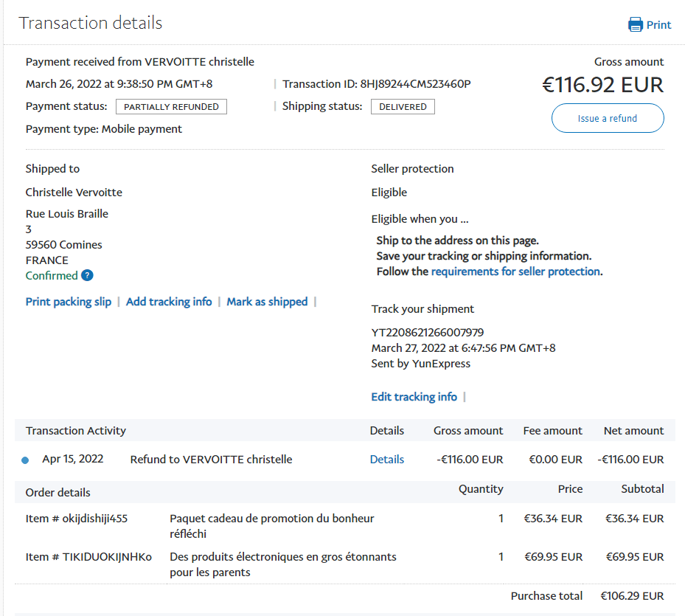Click Refund to VERVOITTE christelle entry
685x616 pixels.
pos(211,460)
